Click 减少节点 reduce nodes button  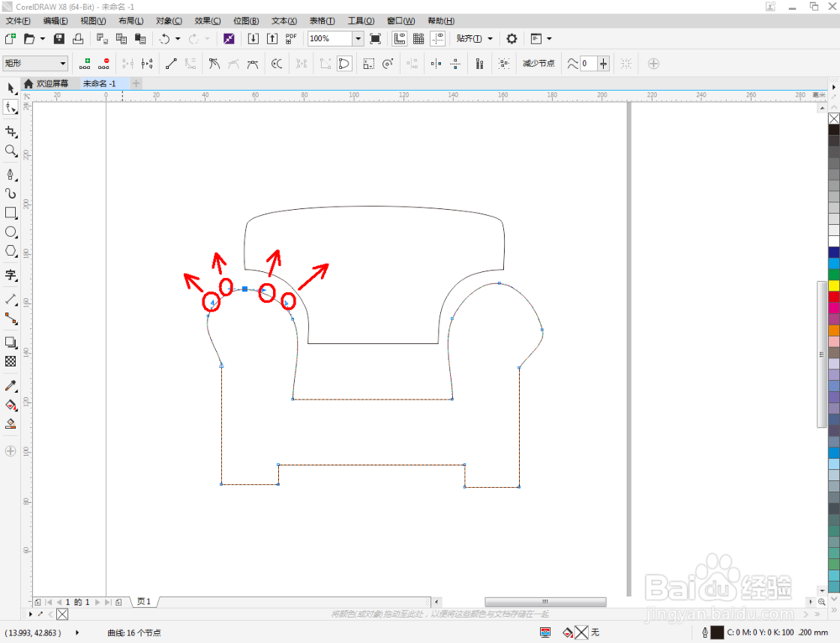[538, 64]
